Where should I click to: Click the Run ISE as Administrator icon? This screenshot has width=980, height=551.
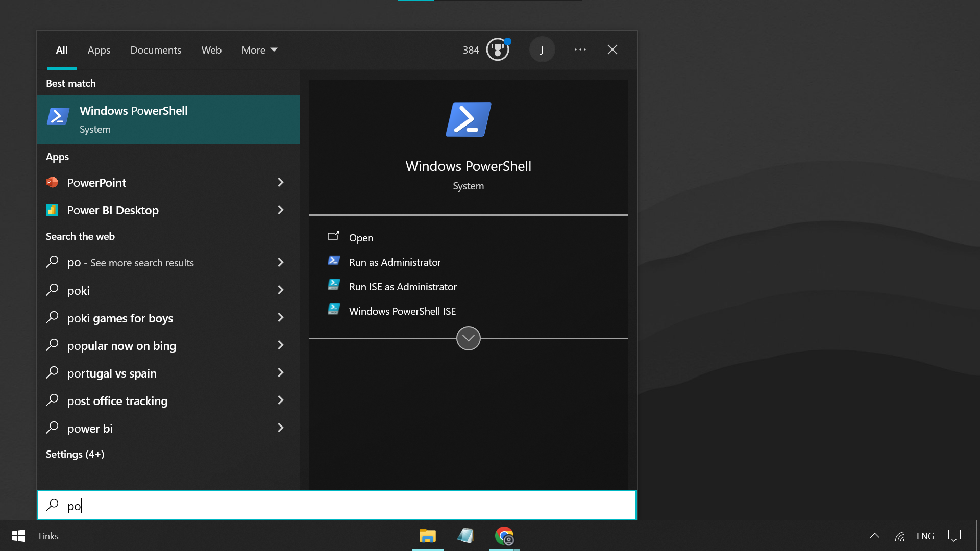point(334,285)
